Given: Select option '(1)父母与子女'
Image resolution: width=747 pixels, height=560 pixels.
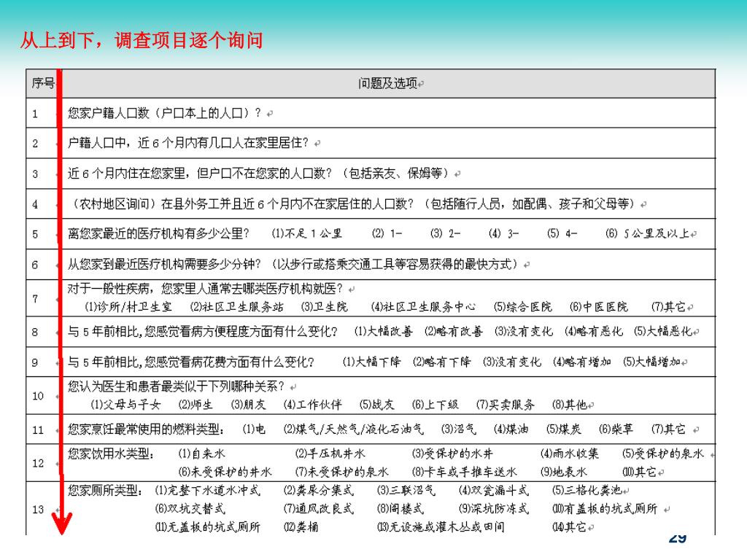Looking at the screenshot, I should click(125, 405).
